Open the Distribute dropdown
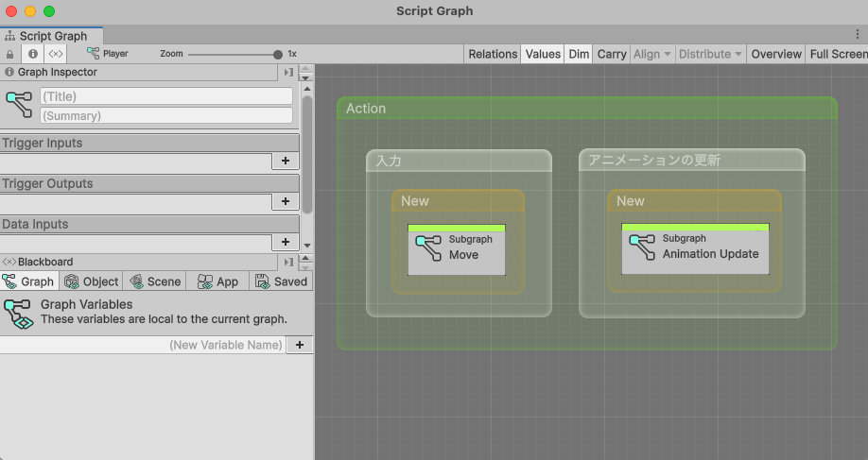Viewport: 868px width, 460px height. point(710,54)
